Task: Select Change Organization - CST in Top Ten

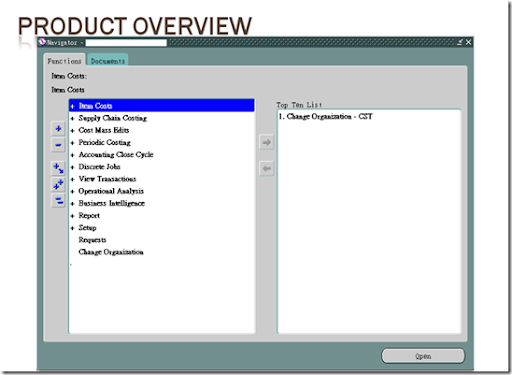Action: [x=326, y=116]
